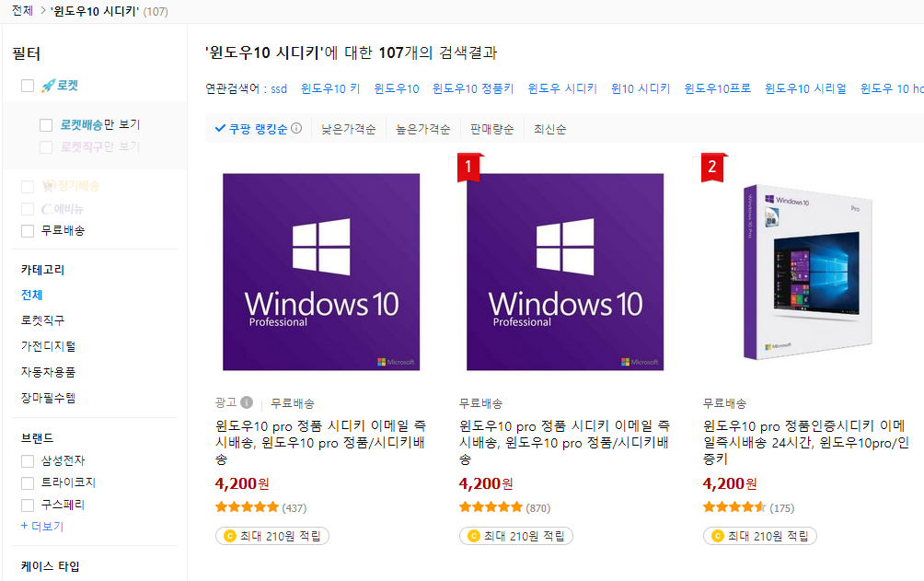Sort results by 낮은가격순
This screenshot has height=581, width=924.
(348, 129)
